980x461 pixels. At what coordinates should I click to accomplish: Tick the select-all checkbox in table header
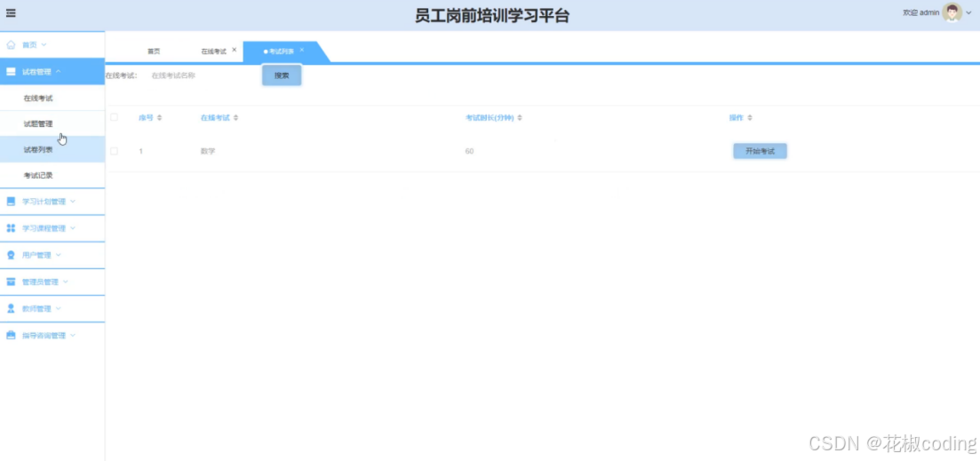pyautogui.click(x=114, y=117)
